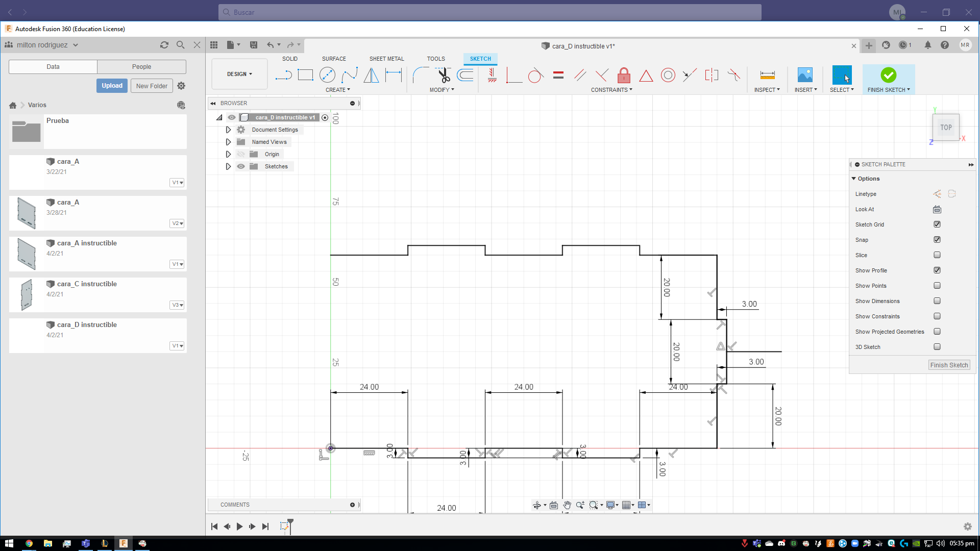Select the Mirror sketch tool
The image size is (980, 551).
372,76
